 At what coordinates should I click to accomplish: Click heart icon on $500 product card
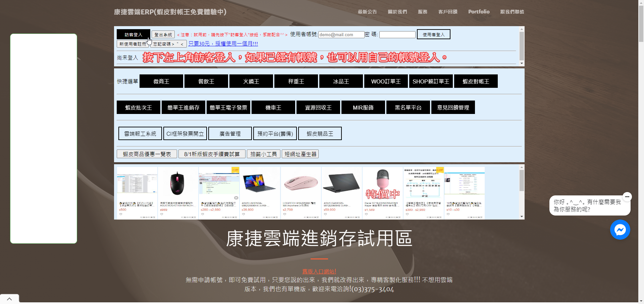pos(121,214)
